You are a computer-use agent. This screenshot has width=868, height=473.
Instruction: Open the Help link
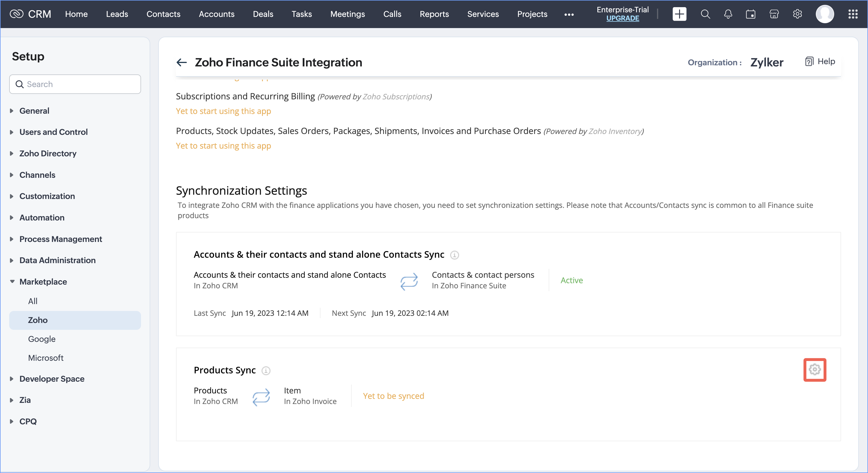(x=820, y=62)
